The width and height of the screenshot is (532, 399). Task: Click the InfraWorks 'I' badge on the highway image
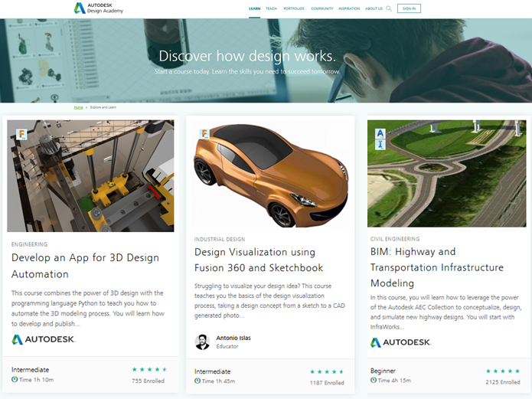click(x=380, y=145)
